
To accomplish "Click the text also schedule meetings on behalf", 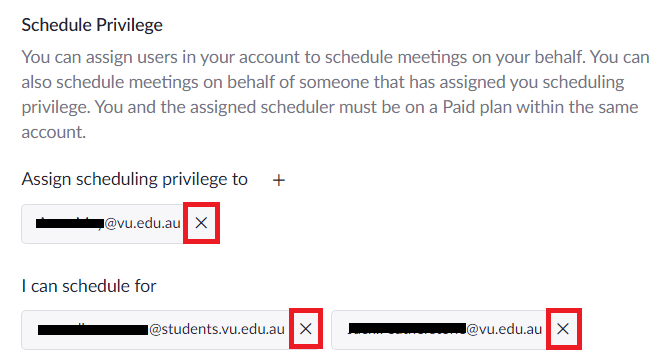I will click(148, 82).
